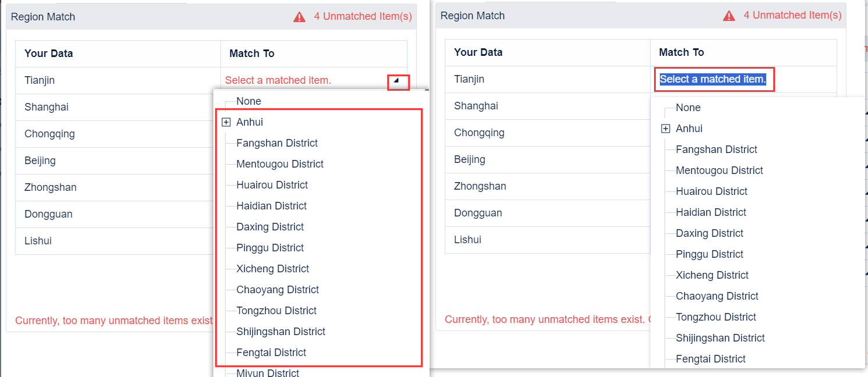Pick Chaoyang District from the right dropdown
This screenshot has height=377, width=868.
click(717, 296)
